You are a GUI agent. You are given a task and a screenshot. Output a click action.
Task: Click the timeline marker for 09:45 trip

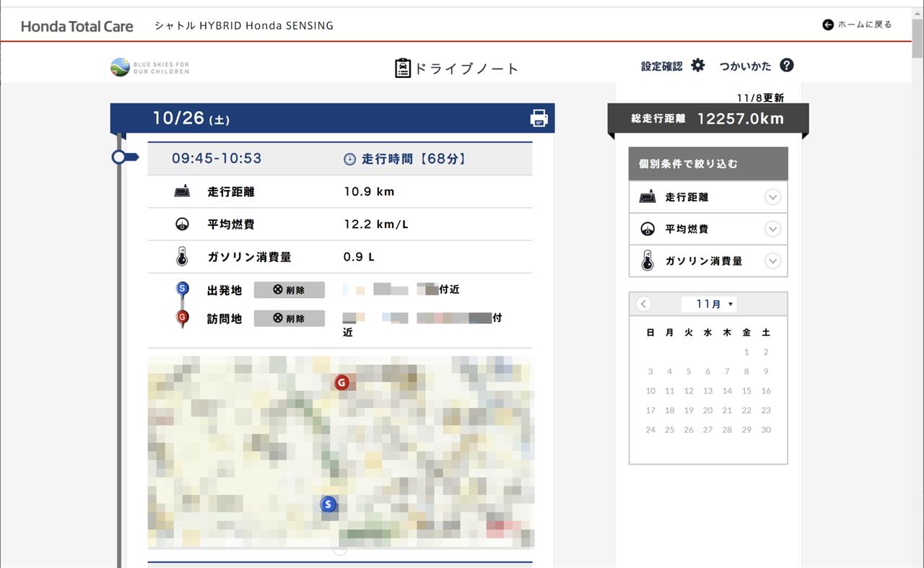pos(124,157)
